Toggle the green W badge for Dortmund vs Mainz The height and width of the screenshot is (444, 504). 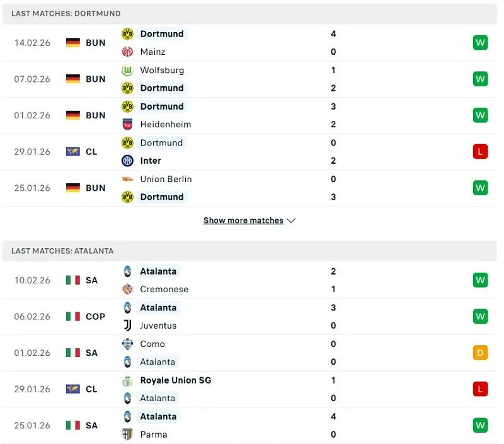[x=480, y=42]
